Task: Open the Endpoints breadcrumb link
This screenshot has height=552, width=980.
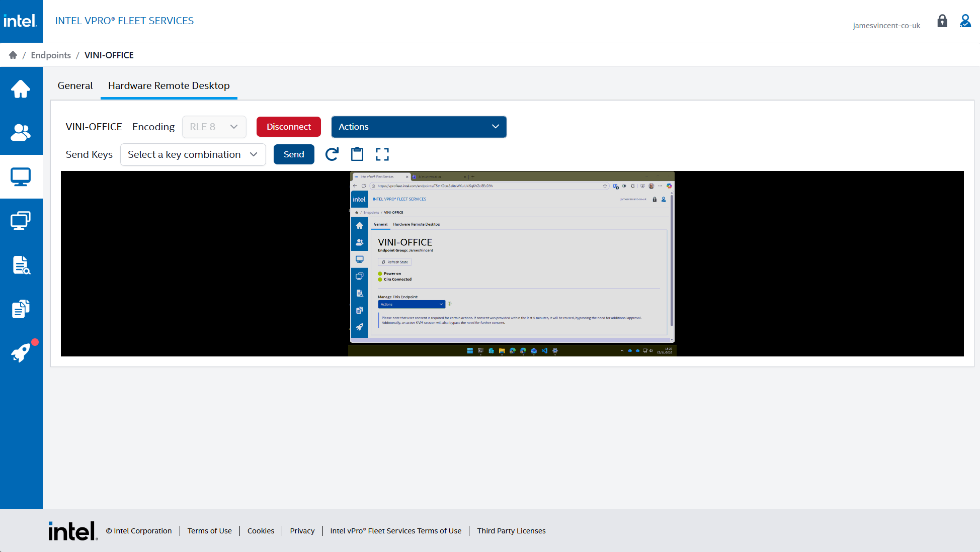Action: point(51,55)
